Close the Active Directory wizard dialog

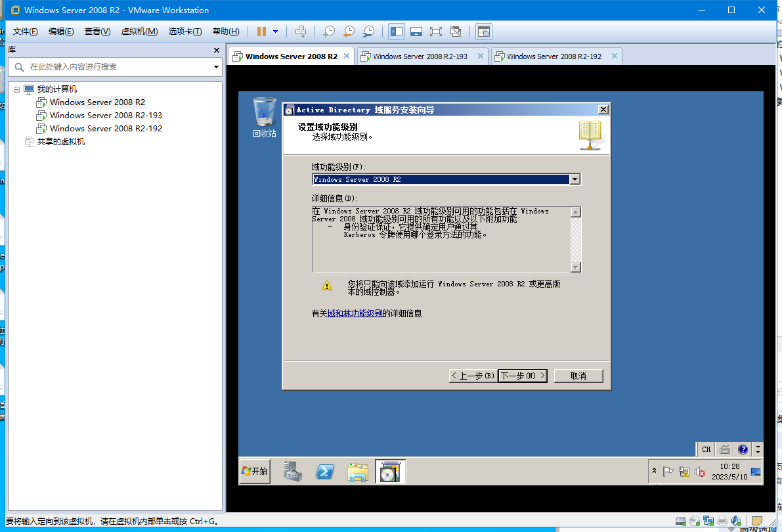click(x=603, y=109)
